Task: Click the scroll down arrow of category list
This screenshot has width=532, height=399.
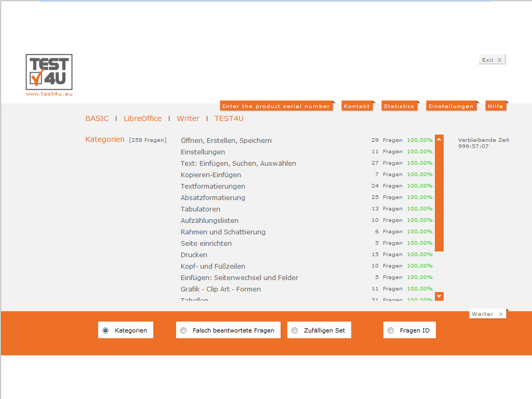Action: (x=439, y=297)
